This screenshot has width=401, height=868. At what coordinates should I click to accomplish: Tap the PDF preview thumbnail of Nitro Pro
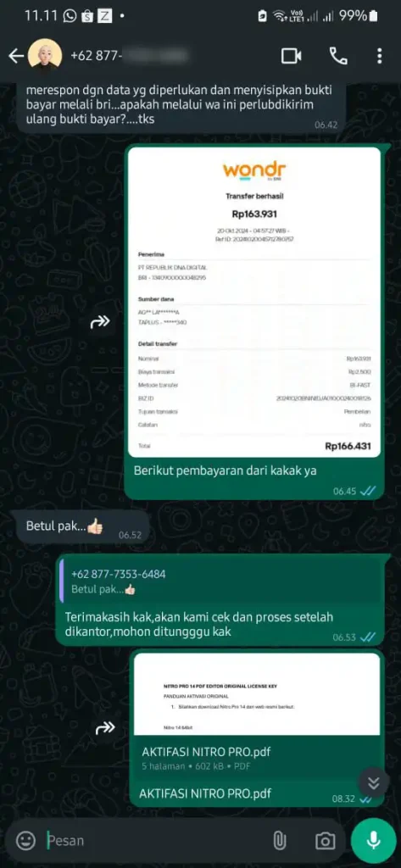click(257, 694)
